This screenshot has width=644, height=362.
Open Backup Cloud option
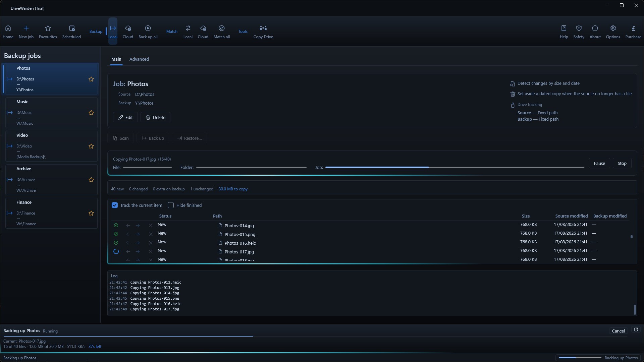coord(128,32)
